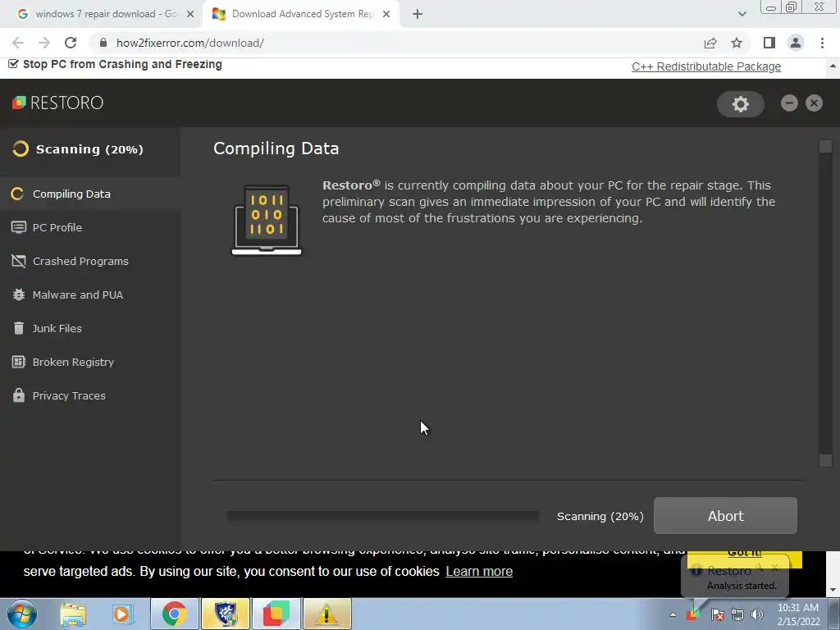Click the Malware bug icon
Viewport: 840px width, 630px height.
[x=19, y=294]
